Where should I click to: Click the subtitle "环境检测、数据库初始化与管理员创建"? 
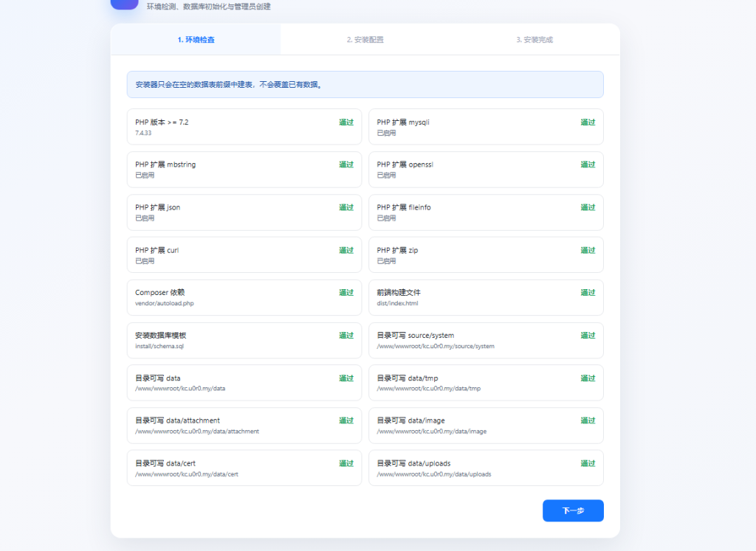coord(209,6)
